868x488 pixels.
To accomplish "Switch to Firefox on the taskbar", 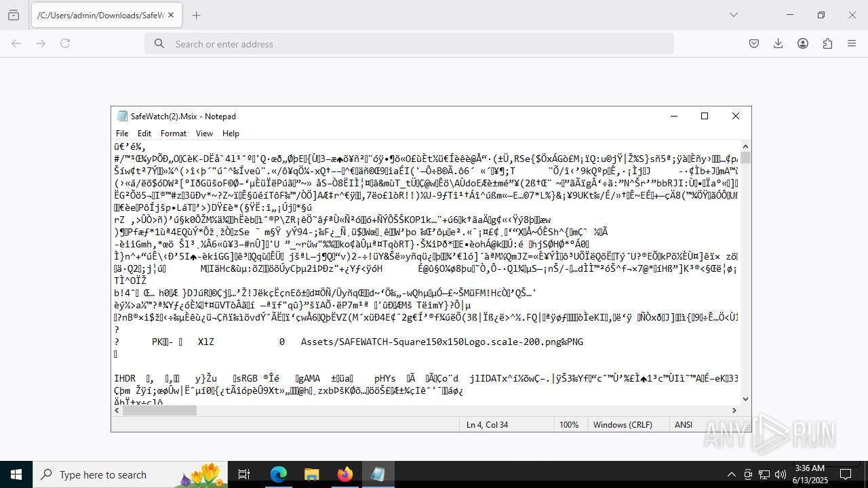I will (344, 474).
